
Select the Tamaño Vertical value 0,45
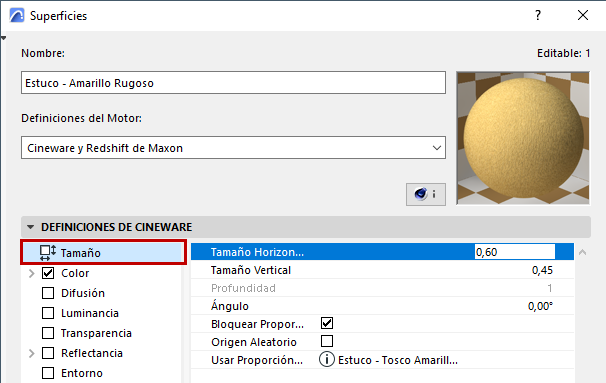(542, 270)
